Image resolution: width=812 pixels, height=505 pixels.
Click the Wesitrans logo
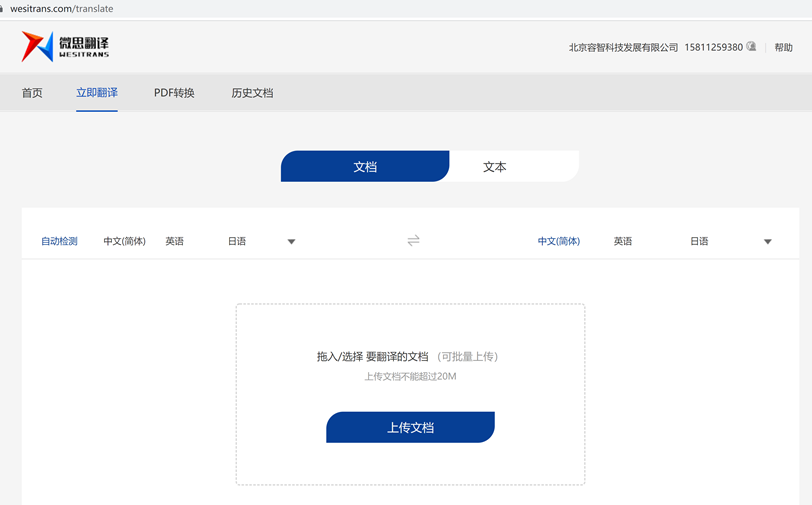[x=66, y=46]
